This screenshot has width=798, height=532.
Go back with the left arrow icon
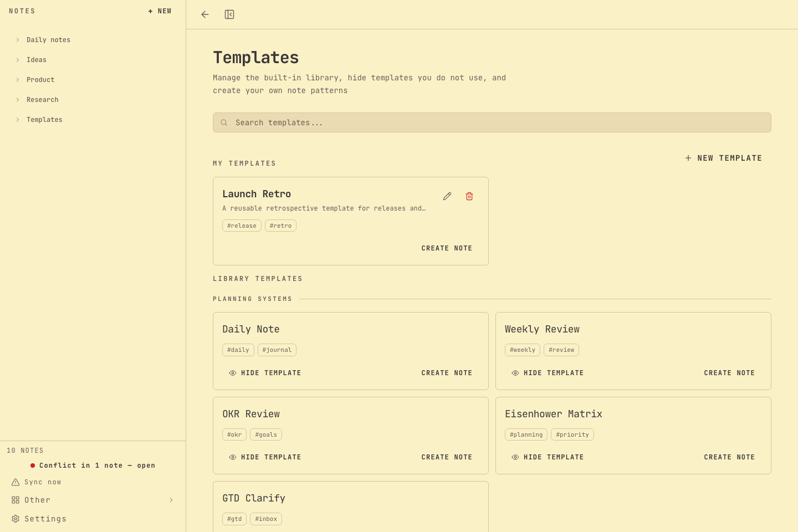(205, 14)
